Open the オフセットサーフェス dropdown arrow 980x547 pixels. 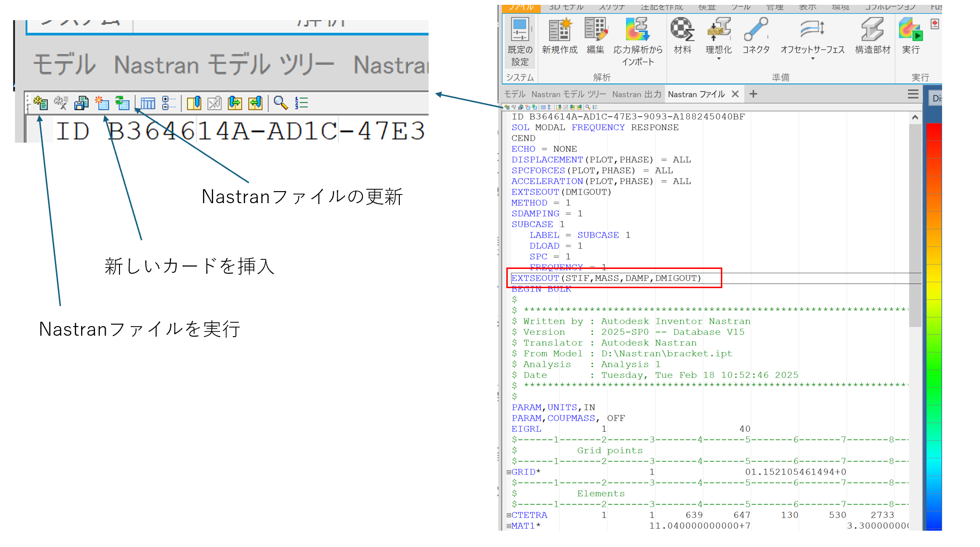pyautogui.click(x=813, y=59)
